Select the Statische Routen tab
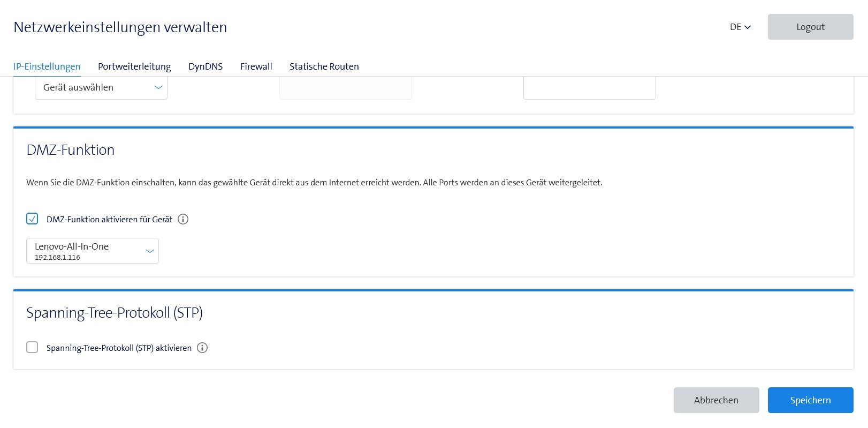 (324, 66)
